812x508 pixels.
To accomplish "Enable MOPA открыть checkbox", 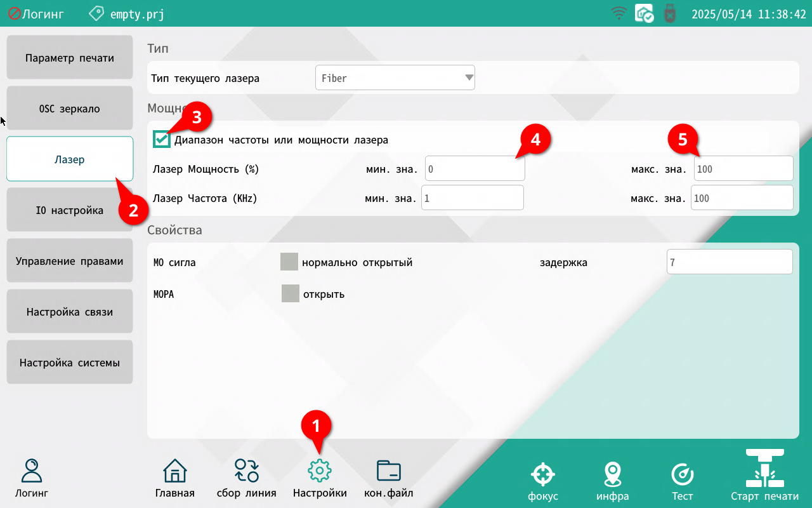I will point(290,293).
